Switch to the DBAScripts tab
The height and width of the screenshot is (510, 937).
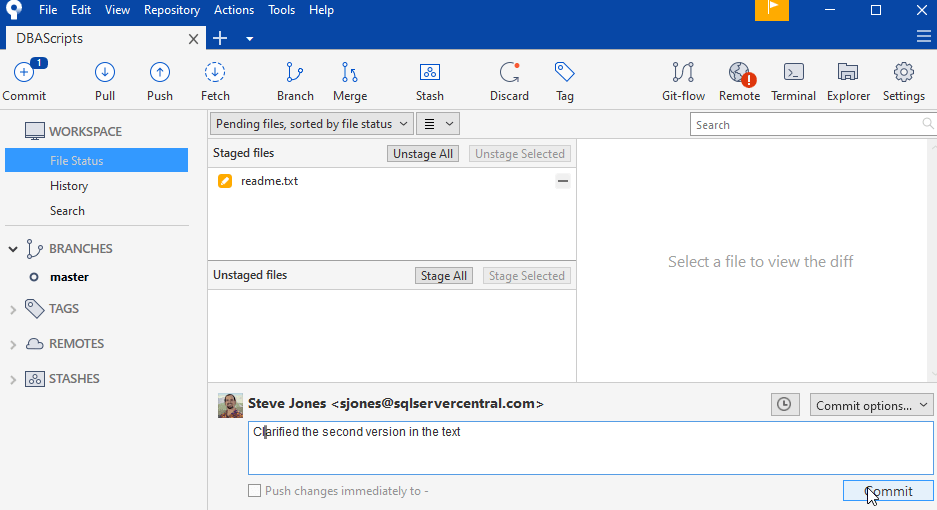tap(50, 38)
